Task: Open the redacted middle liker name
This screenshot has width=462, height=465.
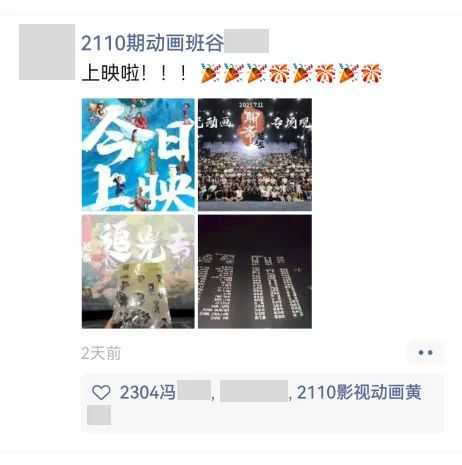Action: click(x=254, y=391)
